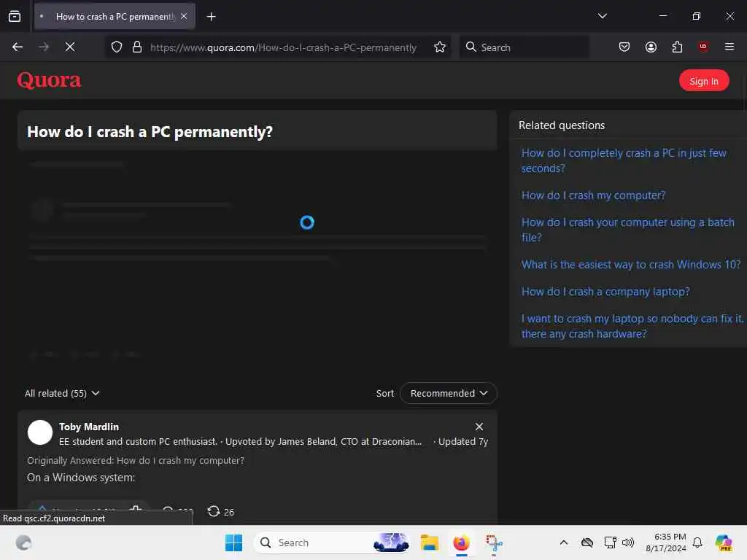The width and height of the screenshot is (747, 560).
Task: Open Save to Pocket icon
Action: [624, 47]
